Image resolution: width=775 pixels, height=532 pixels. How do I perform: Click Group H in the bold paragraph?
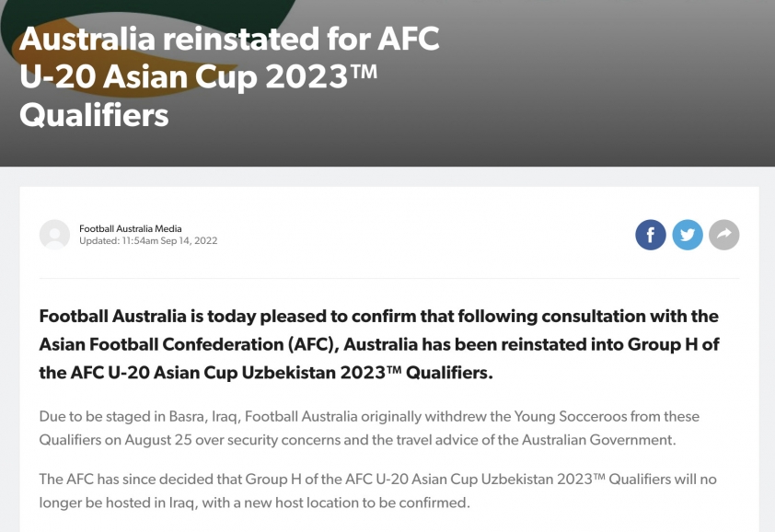click(663, 344)
